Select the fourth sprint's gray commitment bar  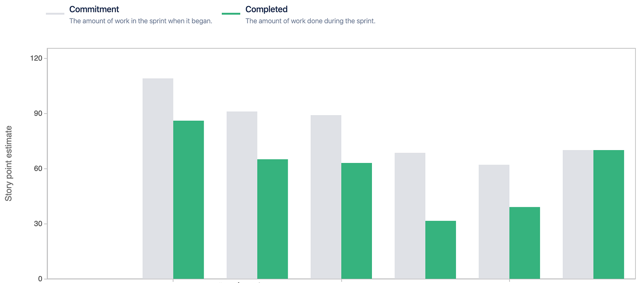[x=410, y=216]
